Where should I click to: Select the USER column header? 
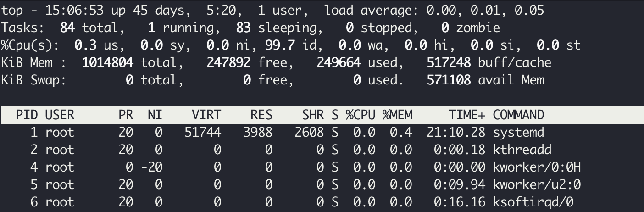[60, 115]
